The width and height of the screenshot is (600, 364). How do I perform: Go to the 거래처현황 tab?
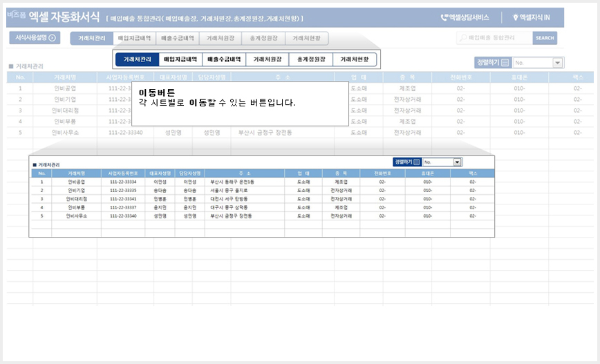click(306, 38)
